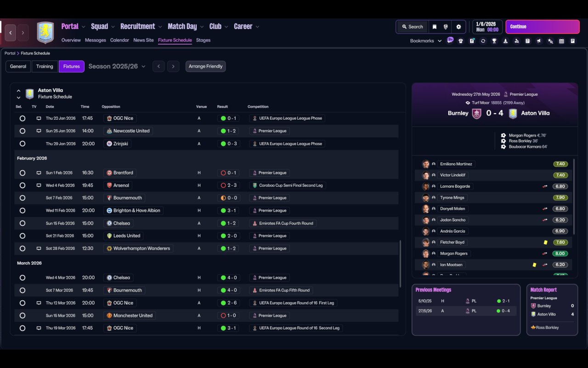Image resolution: width=588 pixels, height=368 pixels.
Task: Open the calendar grid bookmark icon
Action: tap(561, 41)
